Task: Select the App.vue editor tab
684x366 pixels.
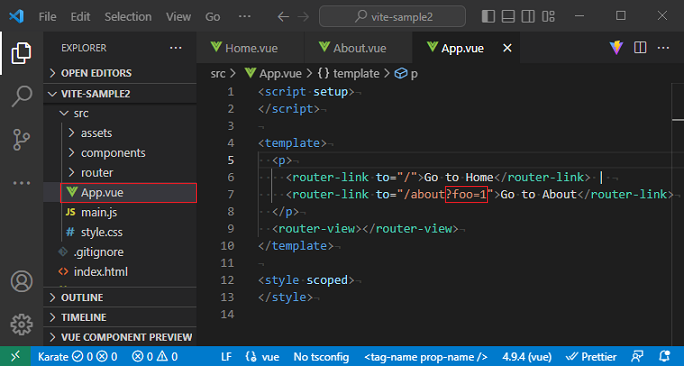Action: [x=466, y=48]
